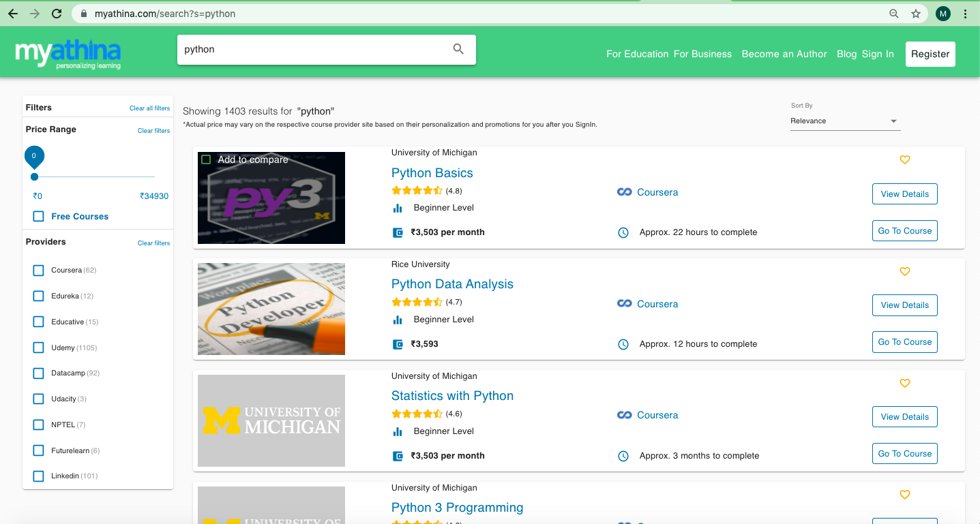
Task: Clear filters for Providers
Action: tap(153, 243)
